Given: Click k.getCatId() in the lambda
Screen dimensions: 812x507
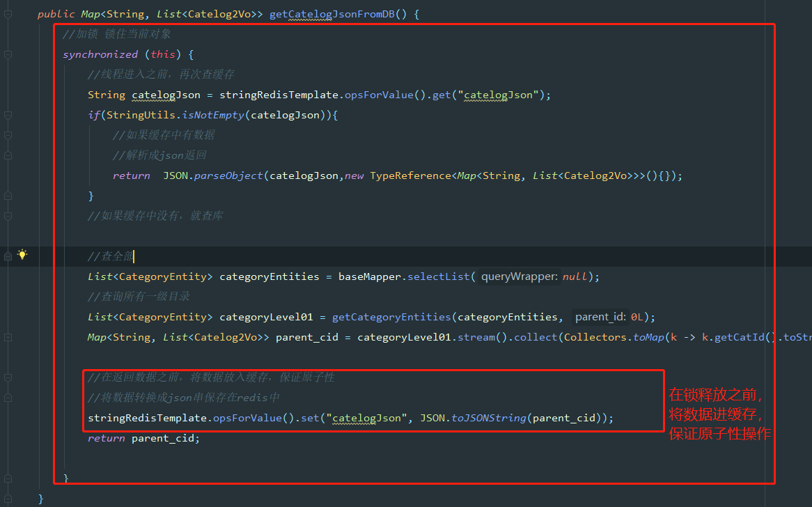Looking at the screenshot, I should pos(740,337).
